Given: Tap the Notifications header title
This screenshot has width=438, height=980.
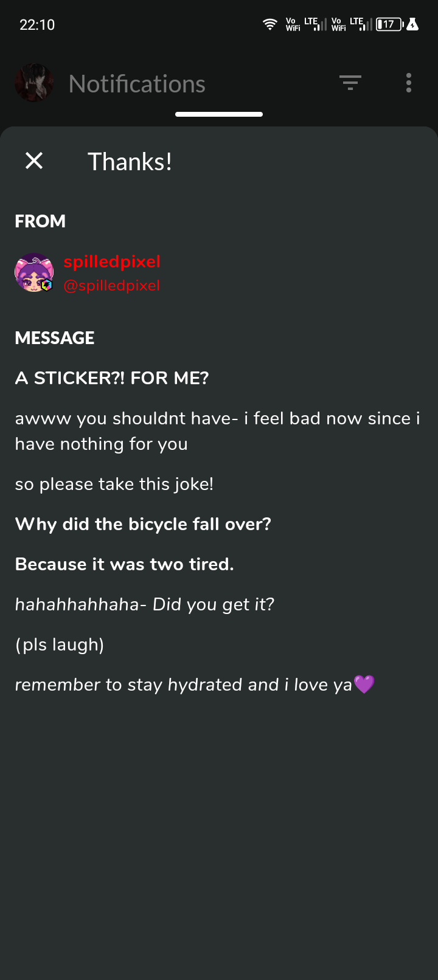Looking at the screenshot, I should pos(137,84).
